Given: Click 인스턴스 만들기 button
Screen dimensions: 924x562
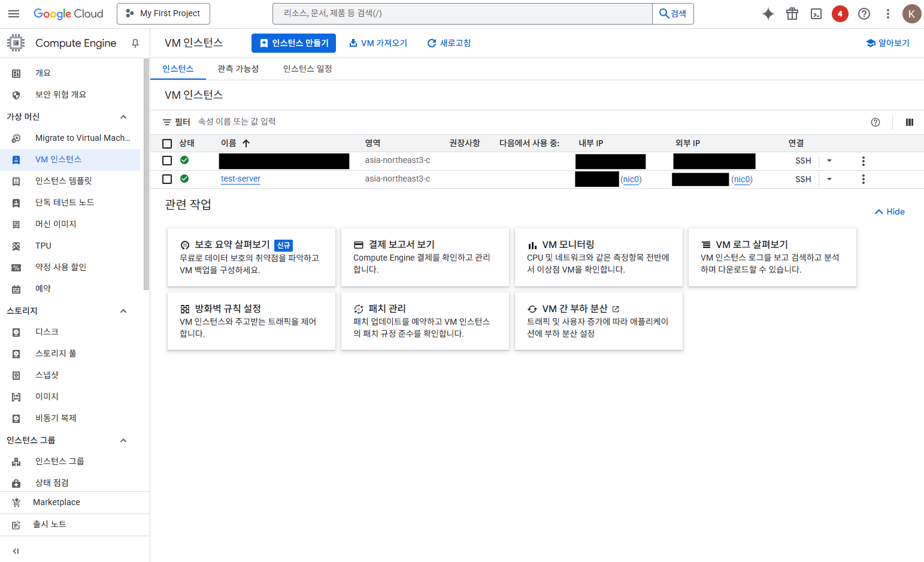Looking at the screenshot, I should [x=293, y=43].
